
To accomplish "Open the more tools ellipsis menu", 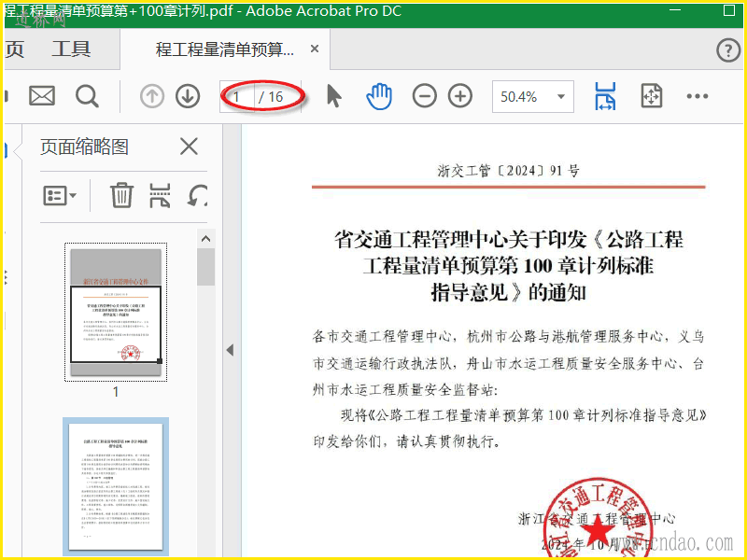I will [697, 96].
